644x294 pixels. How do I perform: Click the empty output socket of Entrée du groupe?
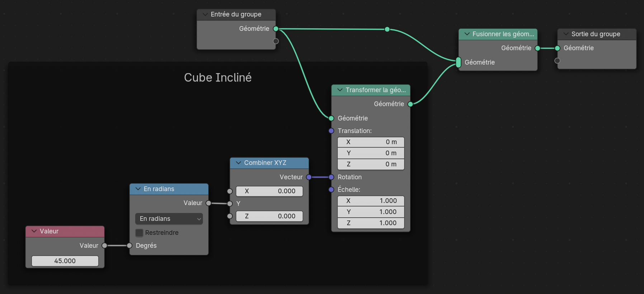pyautogui.click(x=276, y=41)
